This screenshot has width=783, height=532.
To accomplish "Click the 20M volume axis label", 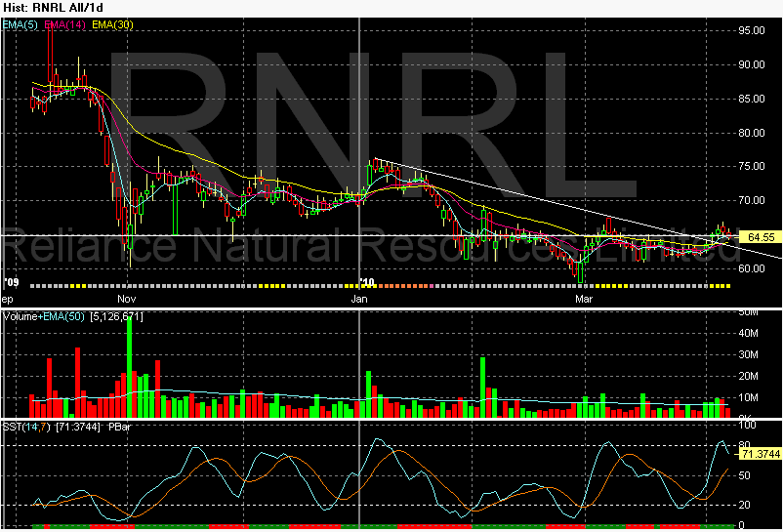I will click(748, 376).
